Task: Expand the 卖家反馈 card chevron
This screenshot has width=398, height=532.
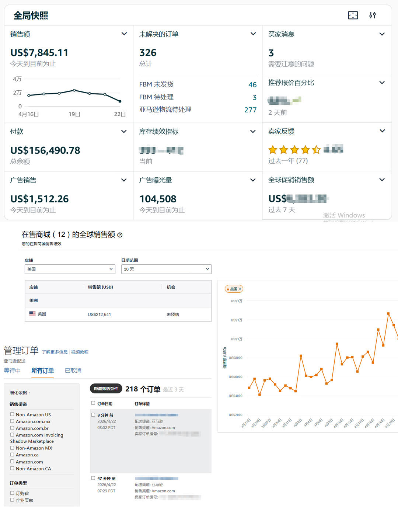Action: coord(382,131)
